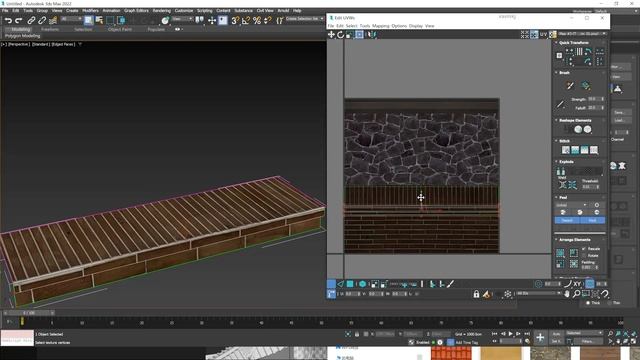Open the Named Selection Sets dropdown

[x=304, y=19]
